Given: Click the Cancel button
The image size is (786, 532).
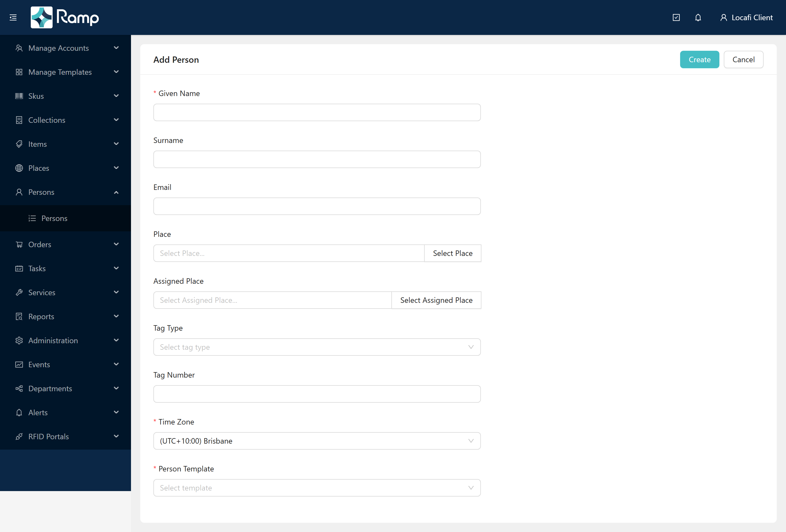Looking at the screenshot, I should (x=743, y=59).
